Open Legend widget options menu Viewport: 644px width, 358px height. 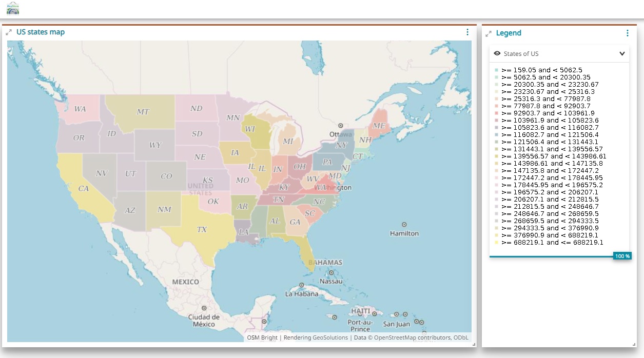(x=627, y=33)
